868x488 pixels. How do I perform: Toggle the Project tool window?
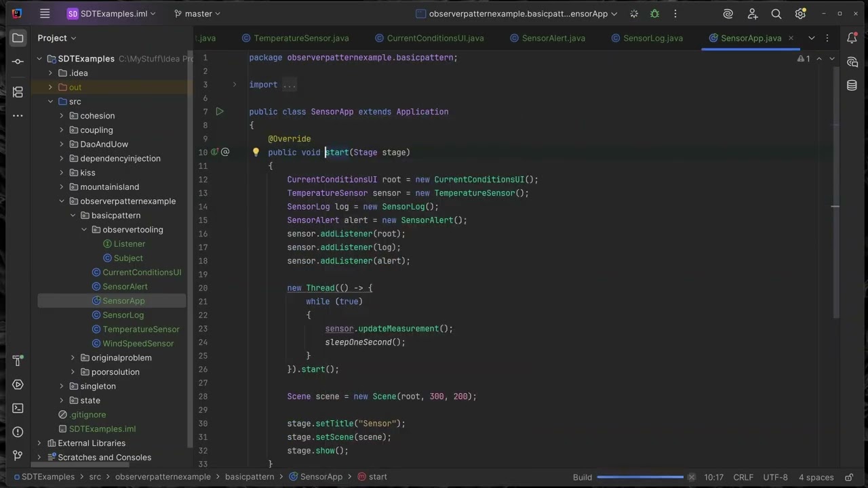(x=18, y=38)
